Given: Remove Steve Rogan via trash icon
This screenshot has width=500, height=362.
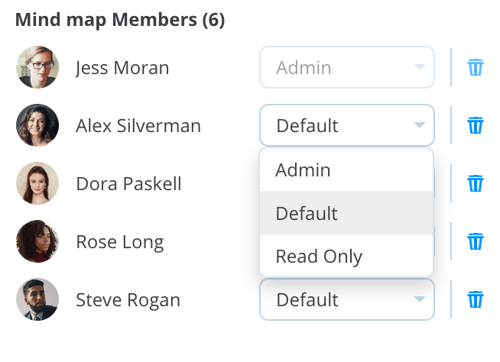Looking at the screenshot, I should click(x=475, y=299).
